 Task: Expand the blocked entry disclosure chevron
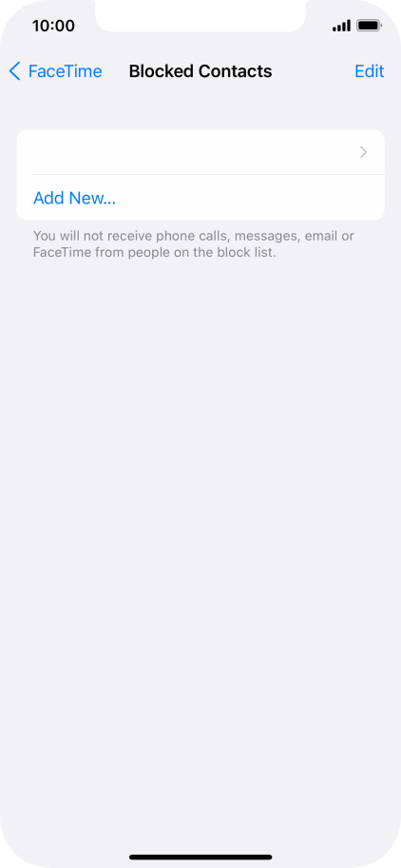(363, 152)
